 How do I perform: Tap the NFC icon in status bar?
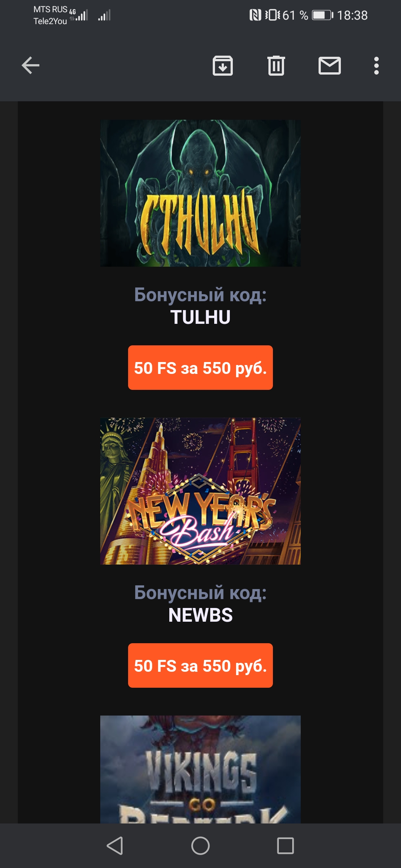pos(255,15)
